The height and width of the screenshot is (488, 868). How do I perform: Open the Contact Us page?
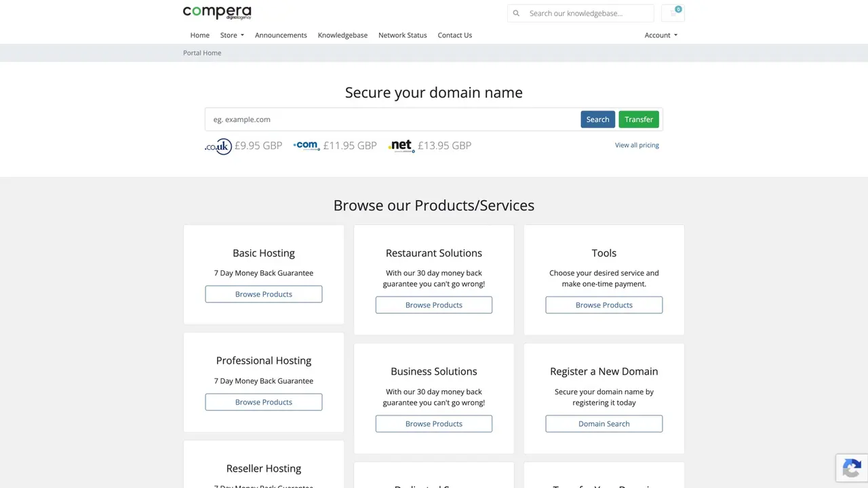click(x=455, y=35)
